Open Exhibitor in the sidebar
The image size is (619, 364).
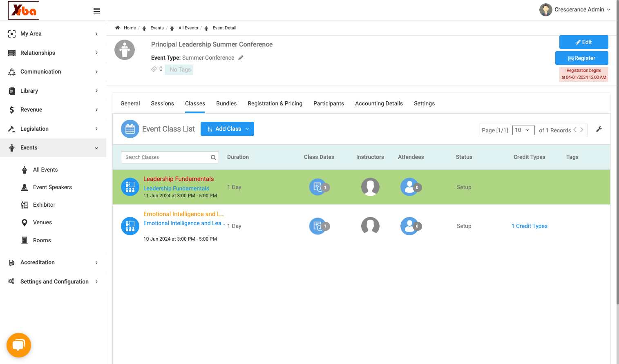tap(44, 205)
